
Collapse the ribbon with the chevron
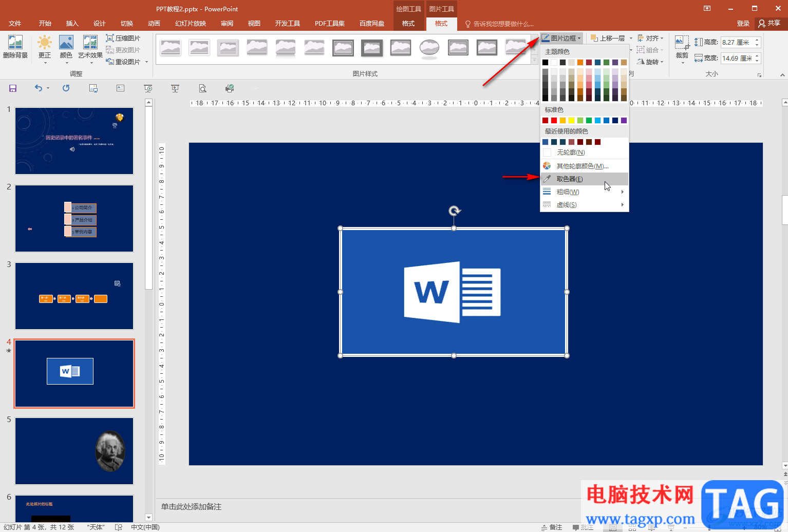tap(782, 75)
